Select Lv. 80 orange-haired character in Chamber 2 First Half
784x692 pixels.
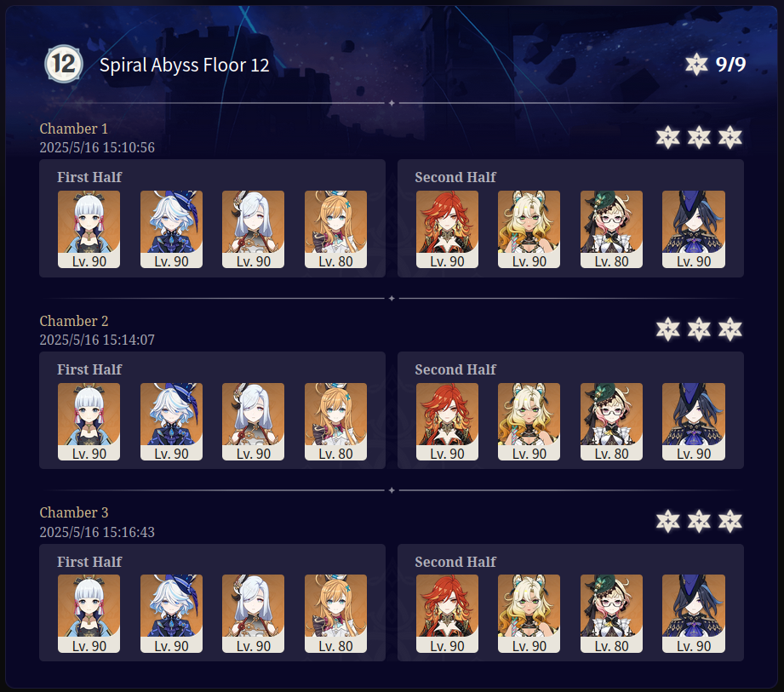pos(335,421)
